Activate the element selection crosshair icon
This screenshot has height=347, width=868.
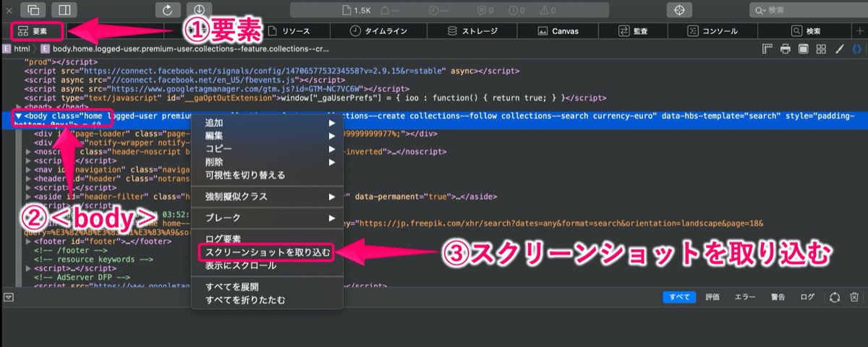[x=679, y=10]
